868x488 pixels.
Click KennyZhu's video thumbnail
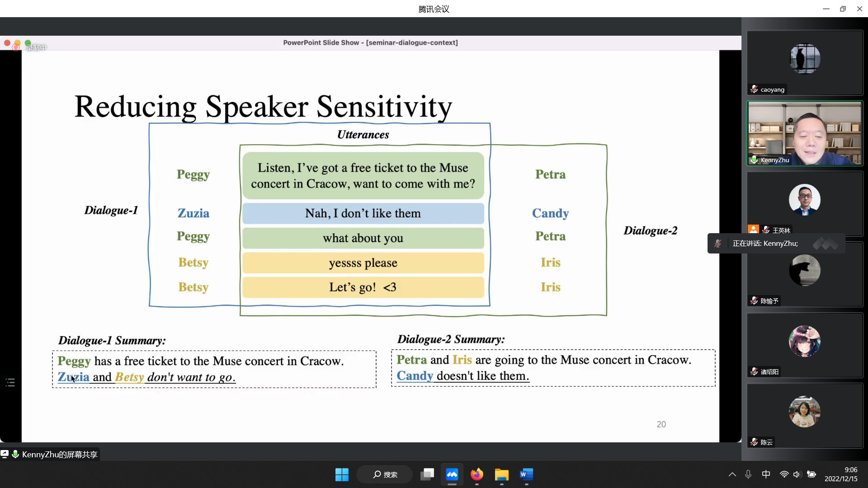tap(804, 131)
